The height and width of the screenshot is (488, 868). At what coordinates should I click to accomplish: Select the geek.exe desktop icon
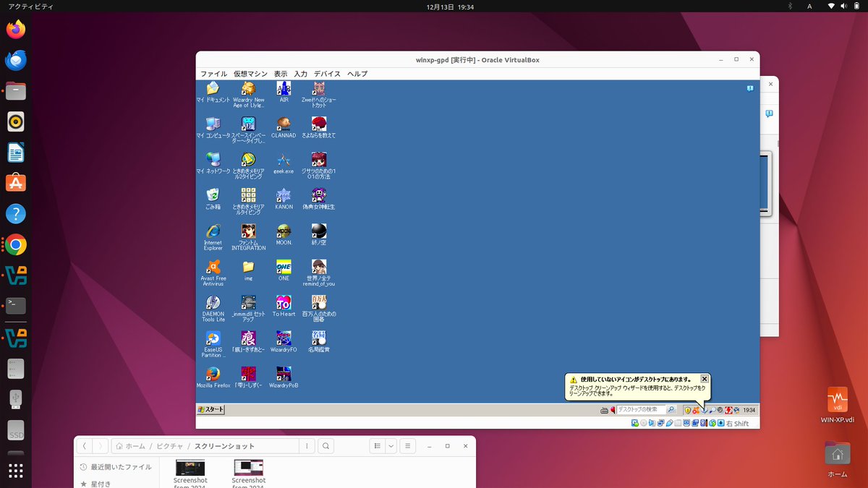click(x=284, y=163)
